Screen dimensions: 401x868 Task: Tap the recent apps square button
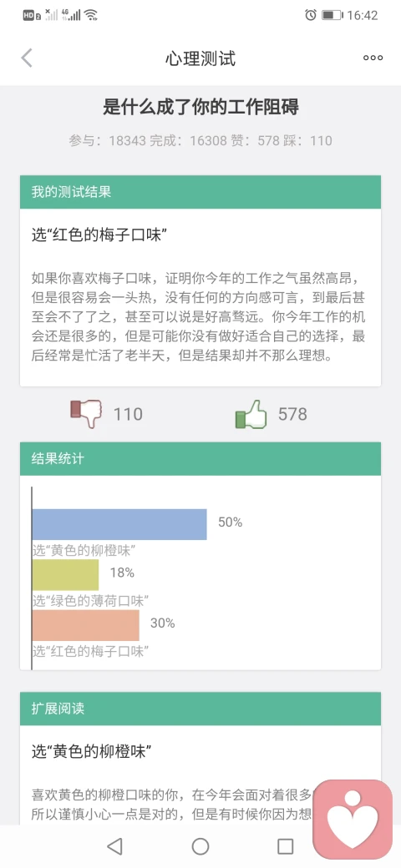(x=285, y=845)
